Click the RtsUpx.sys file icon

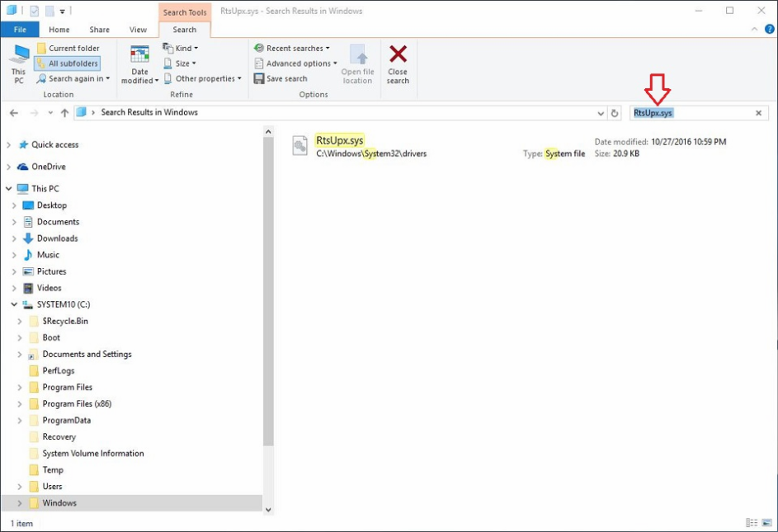click(x=299, y=146)
